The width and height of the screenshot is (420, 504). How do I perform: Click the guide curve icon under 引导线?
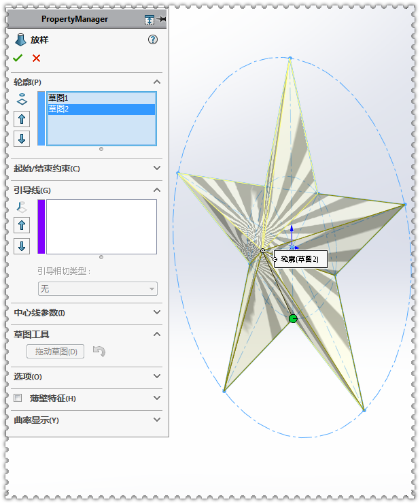coord(22,207)
